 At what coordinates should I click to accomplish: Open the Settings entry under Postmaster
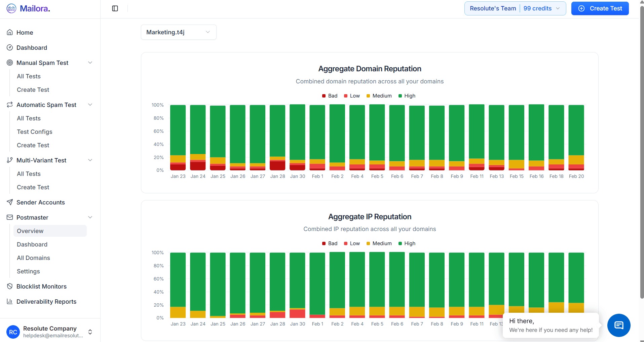28,271
